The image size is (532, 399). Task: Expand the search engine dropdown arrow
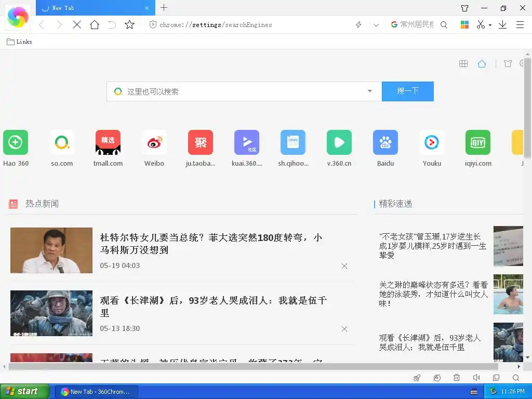pos(370,91)
